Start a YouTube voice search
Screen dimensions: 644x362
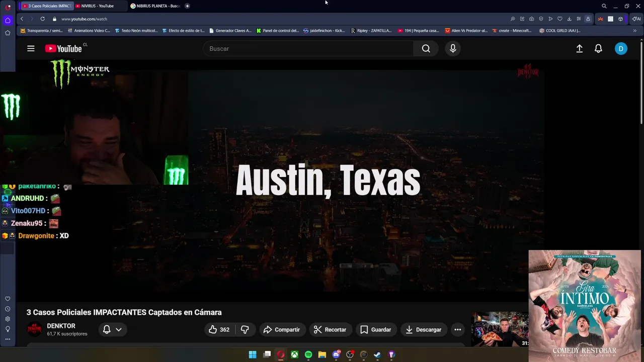pos(453,49)
